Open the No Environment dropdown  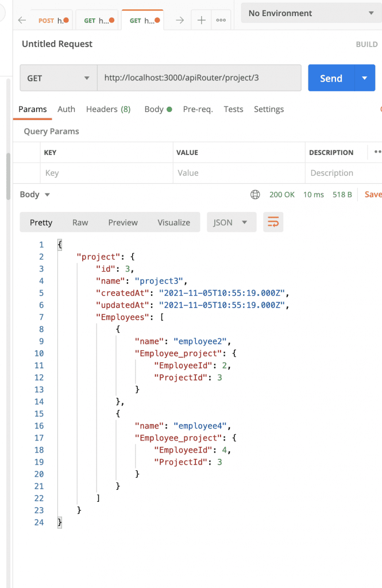[x=310, y=13]
